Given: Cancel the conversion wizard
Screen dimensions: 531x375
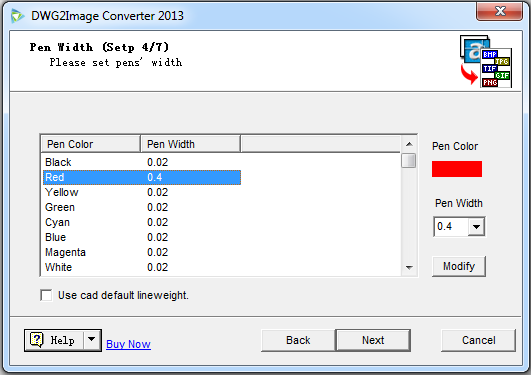Looking at the screenshot, I should (x=478, y=340).
